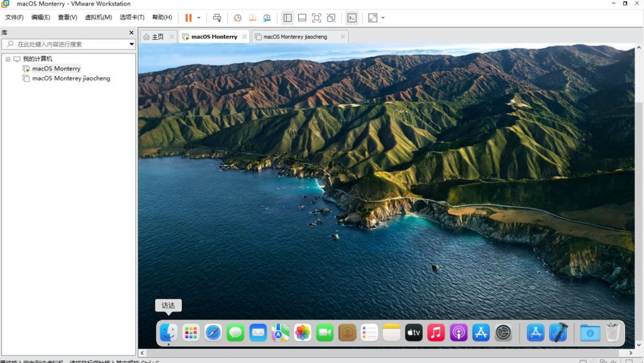Screen dimensions: 644x363
Task: Toggle the thumbnail bar view button
Action: [302, 18]
